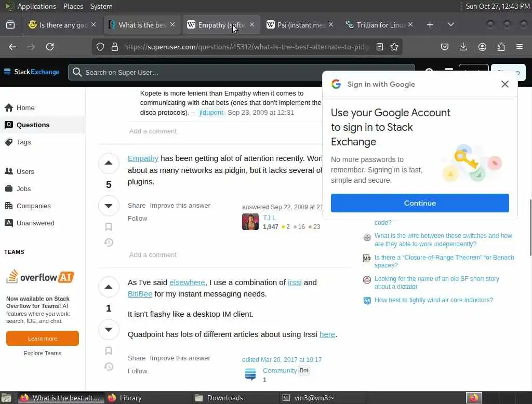Bookmark this page with the star icon

point(394,47)
